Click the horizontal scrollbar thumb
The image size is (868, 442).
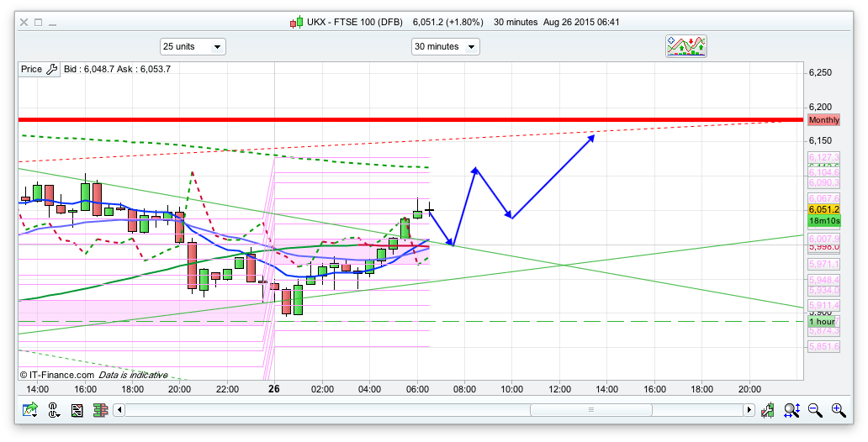coord(590,410)
